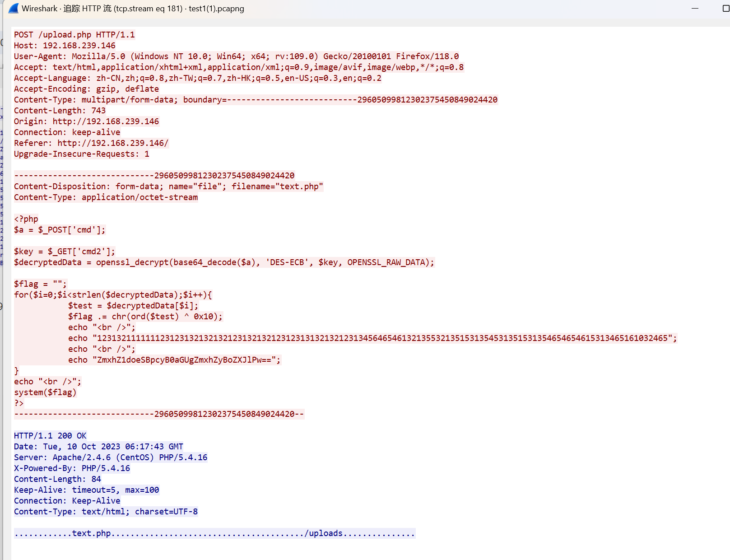Click the 'Keep-Alive: timeout=5, max=100' line
This screenshot has height=560, width=730.
pyautogui.click(x=86, y=490)
